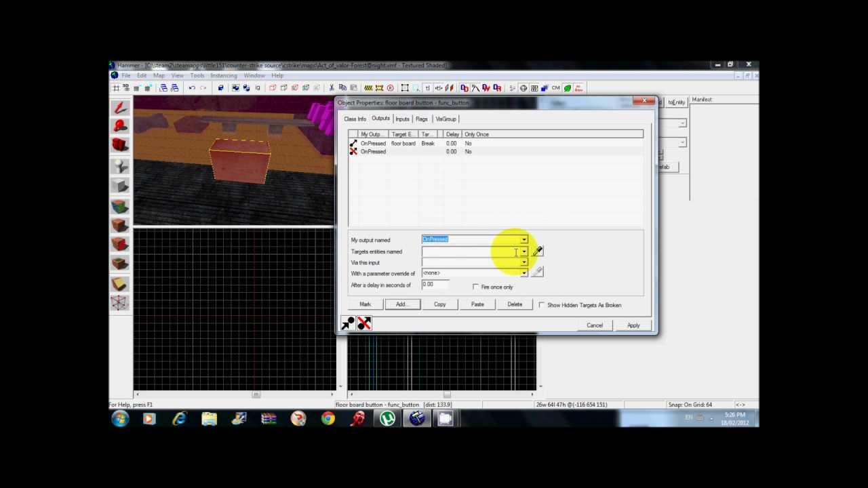Switch to the Class Info tab

pos(355,119)
